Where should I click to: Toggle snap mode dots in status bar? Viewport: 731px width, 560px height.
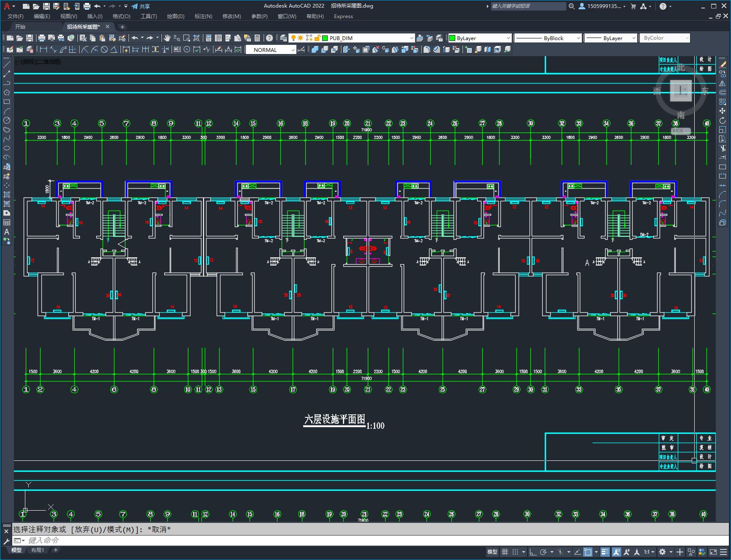[515, 552]
